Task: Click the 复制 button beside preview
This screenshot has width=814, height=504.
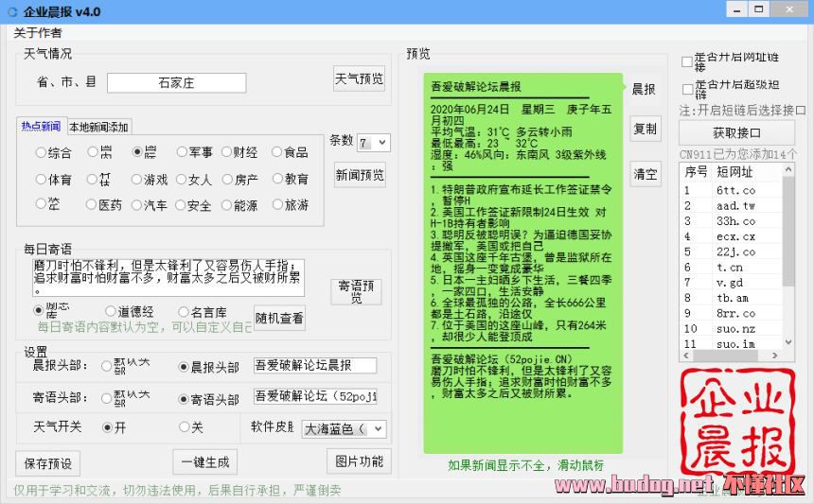Action: coord(645,129)
